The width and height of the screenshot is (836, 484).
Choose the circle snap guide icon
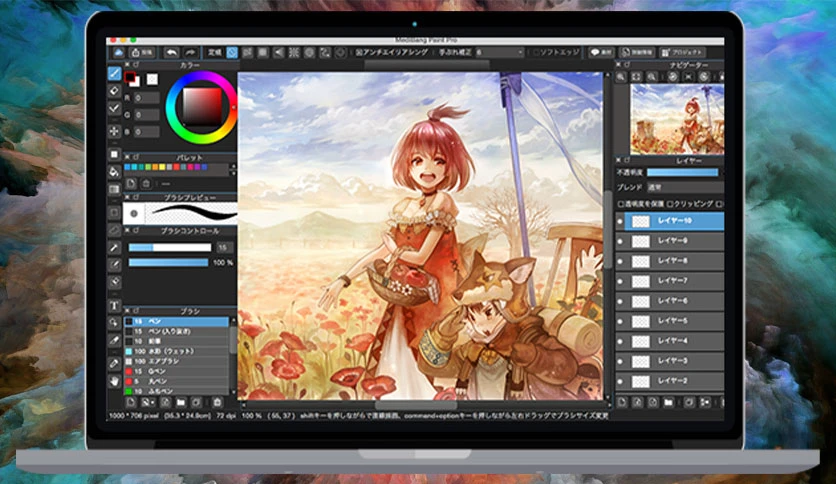coord(309,52)
